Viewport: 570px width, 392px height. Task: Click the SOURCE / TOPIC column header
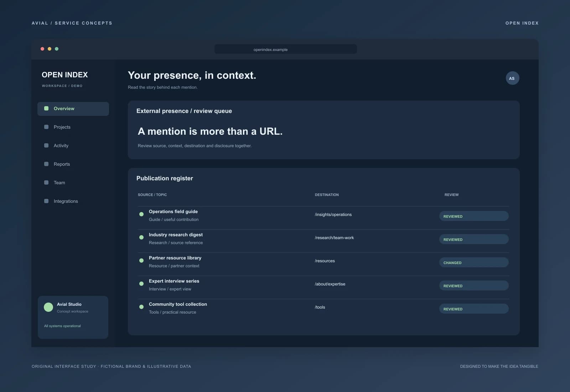tap(152, 195)
